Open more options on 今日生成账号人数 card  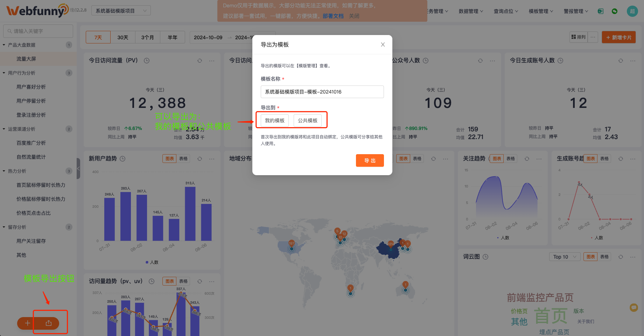click(x=633, y=61)
